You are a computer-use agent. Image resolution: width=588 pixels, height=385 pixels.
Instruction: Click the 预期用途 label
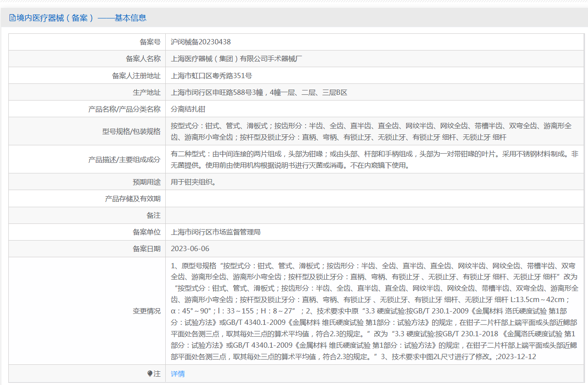click(146, 182)
